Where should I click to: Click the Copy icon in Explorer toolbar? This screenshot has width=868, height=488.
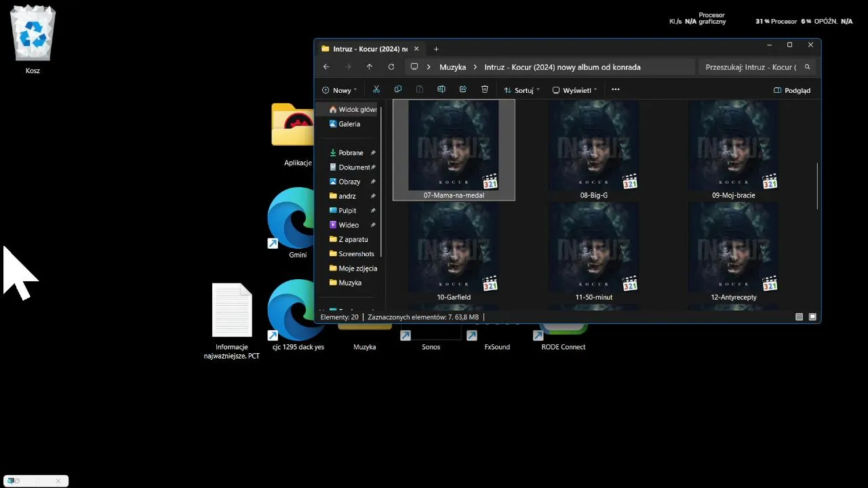pyautogui.click(x=398, y=89)
